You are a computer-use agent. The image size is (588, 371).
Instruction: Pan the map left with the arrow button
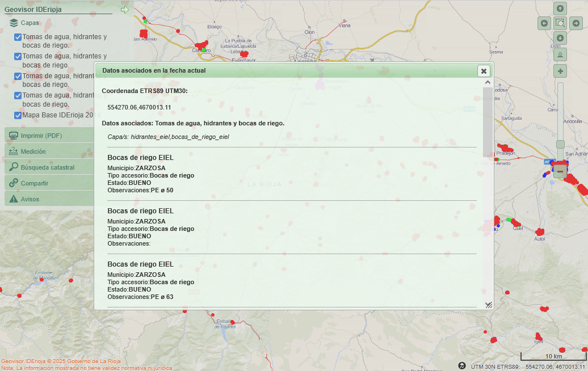tap(544, 23)
